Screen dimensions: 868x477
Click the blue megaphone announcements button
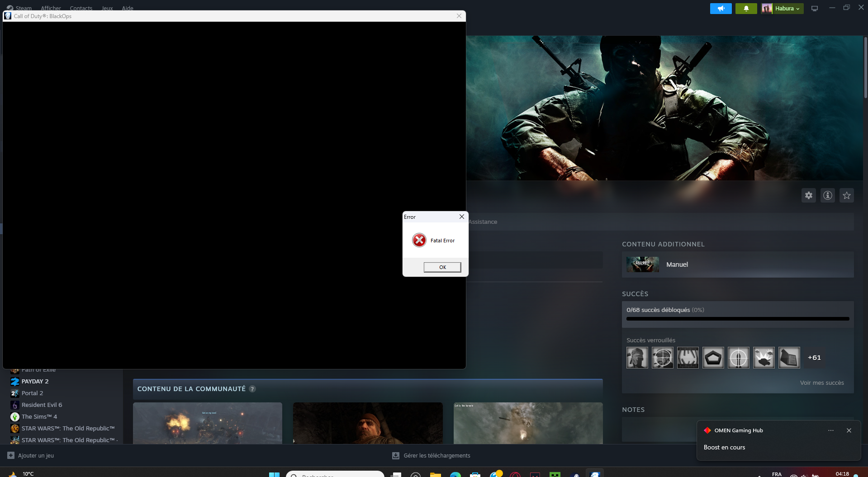(x=721, y=9)
